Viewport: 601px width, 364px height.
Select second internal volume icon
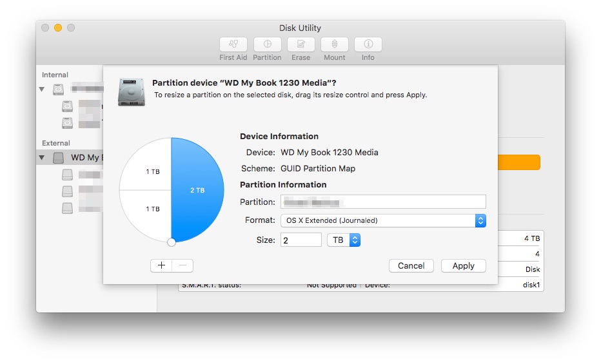pyautogui.click(x=67, y=123)
